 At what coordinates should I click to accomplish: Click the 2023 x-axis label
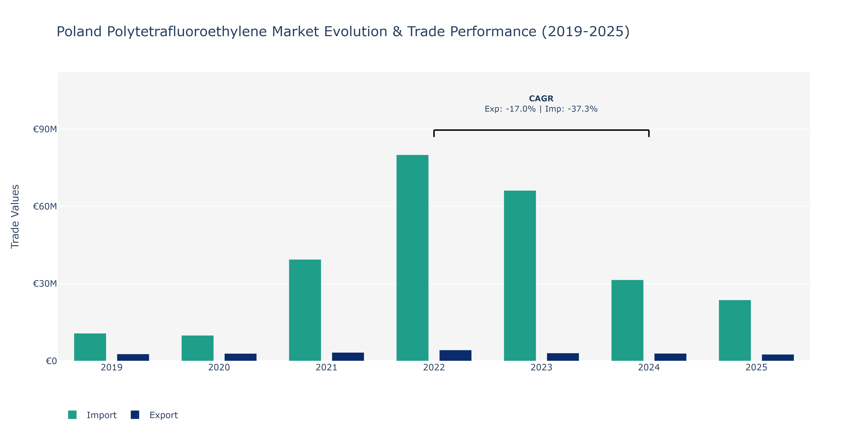coord(541,367)
